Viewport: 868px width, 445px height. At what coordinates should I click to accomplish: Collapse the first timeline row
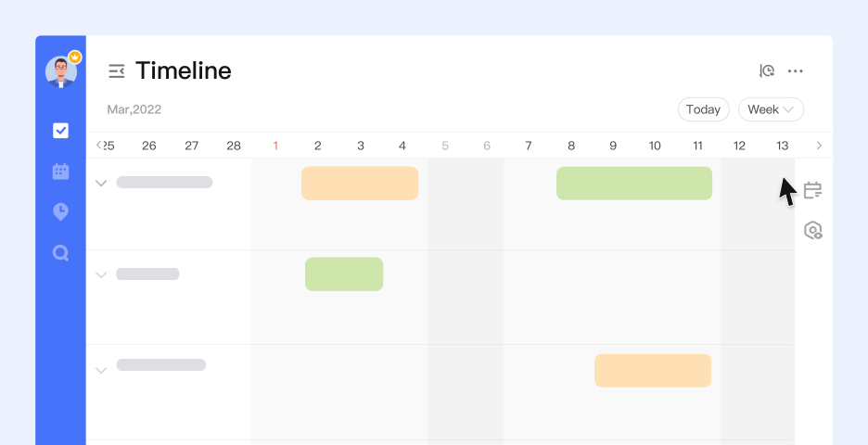click(x=101, y=184)
